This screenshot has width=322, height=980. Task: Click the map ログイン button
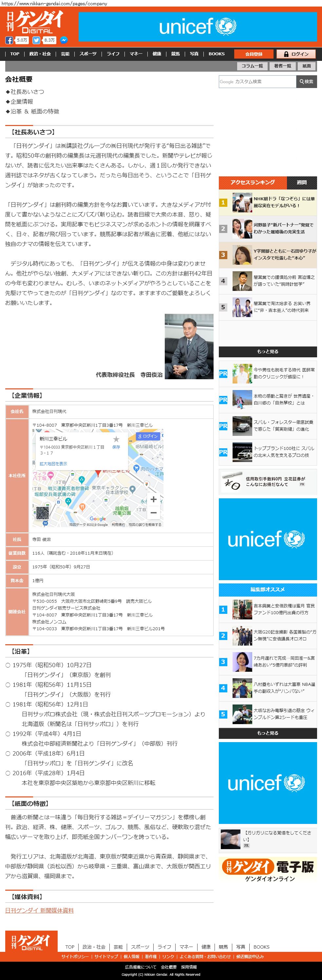click(x=148, y=437)
